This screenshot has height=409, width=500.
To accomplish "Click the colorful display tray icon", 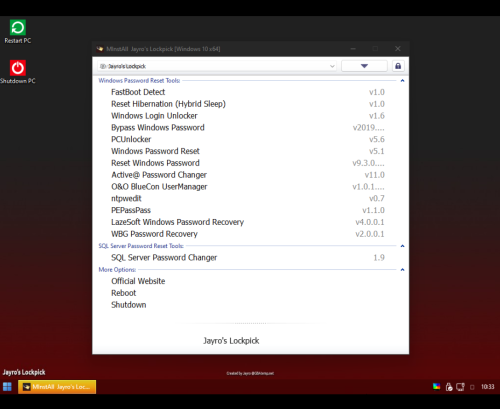I will [436, 387].
